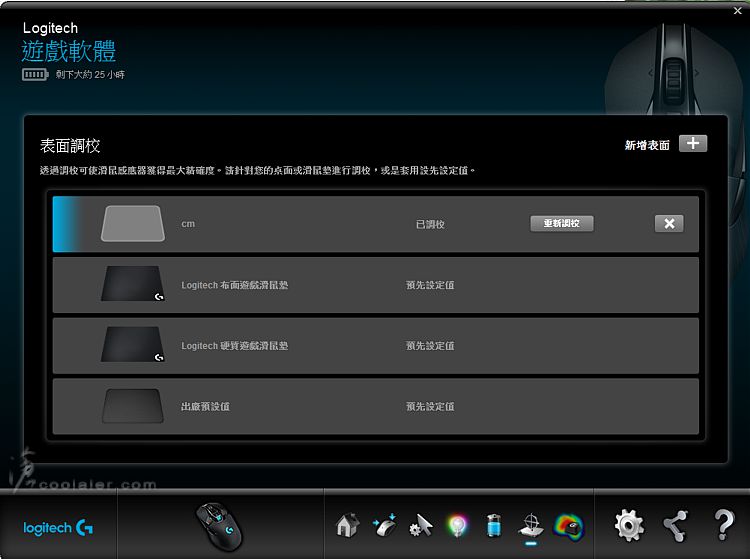
Task: Click the 表面調校 heading
Action: point(70,146)
